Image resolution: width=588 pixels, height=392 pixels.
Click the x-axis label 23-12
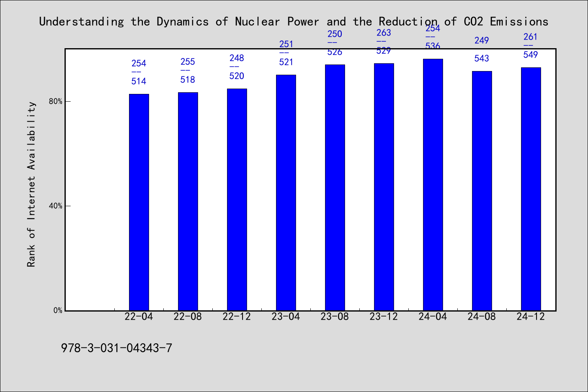384,317
